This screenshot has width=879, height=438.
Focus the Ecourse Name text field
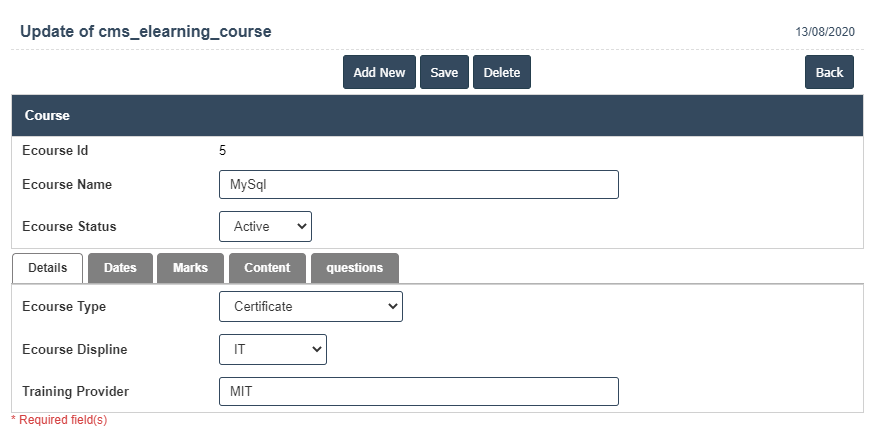(418, 185)
